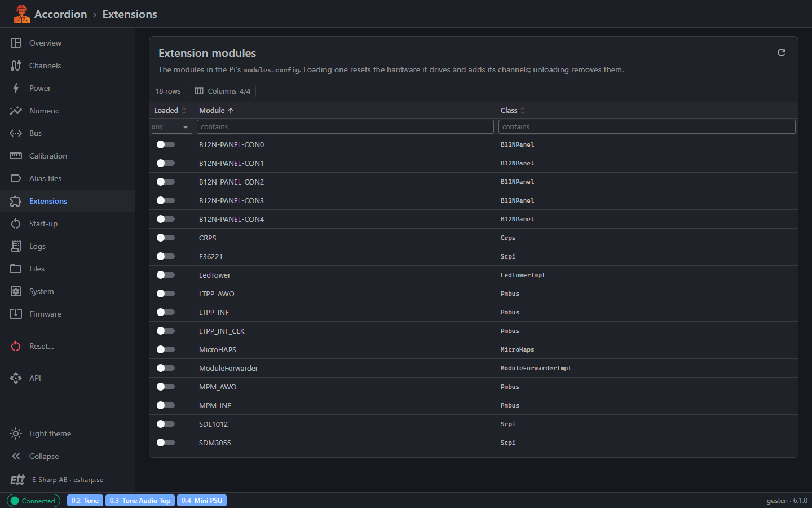This screenshot has width=812, height=508.
Task: Click the Accordion breadcrumb link
Action: [61, 14]
